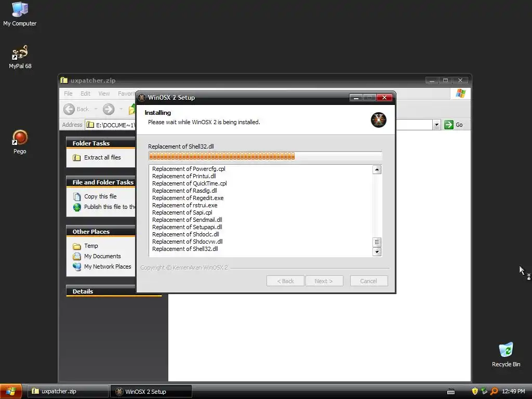Launch MyPal 68 browser shortcut
This screenshot has height=399, width=532.
[x=20, y=57]
